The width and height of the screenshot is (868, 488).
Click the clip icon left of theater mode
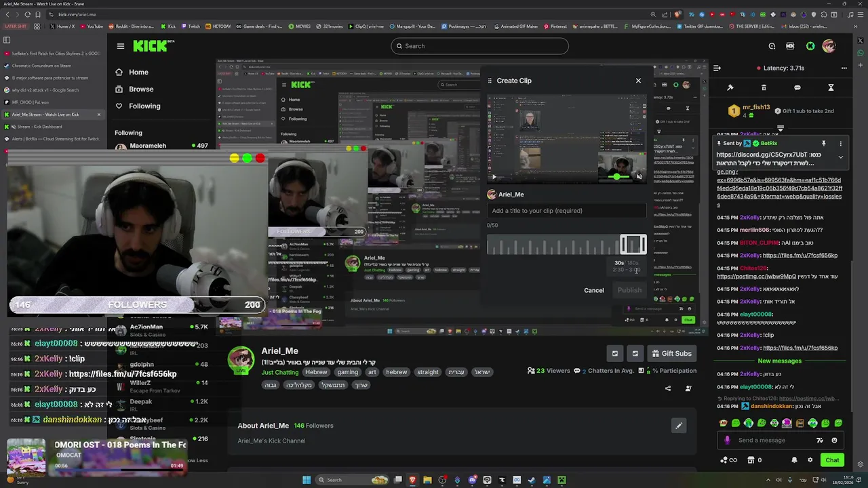[x=615, y=353]
